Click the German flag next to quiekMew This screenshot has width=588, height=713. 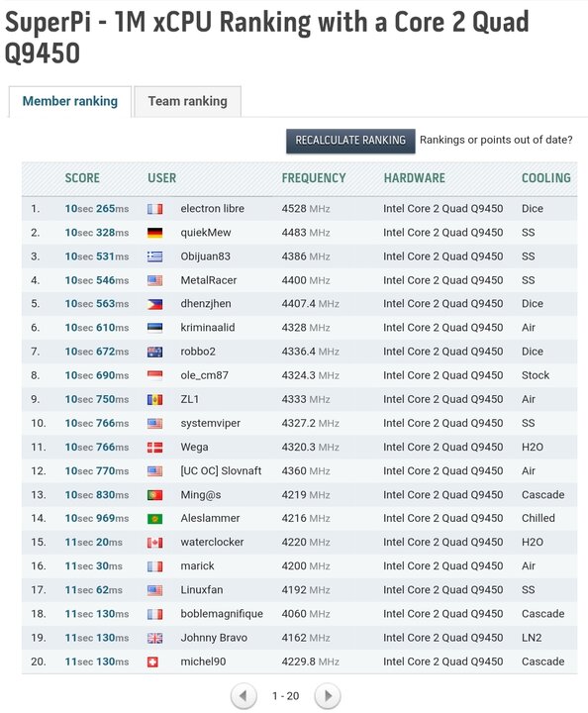(x=155, y=233)
